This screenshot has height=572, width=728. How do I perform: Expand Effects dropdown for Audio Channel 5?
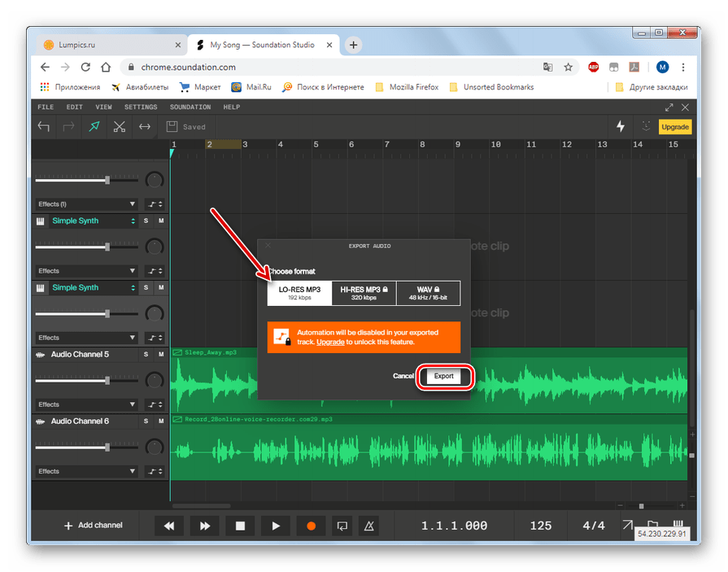pyautogui.click(x=85, y=404)
